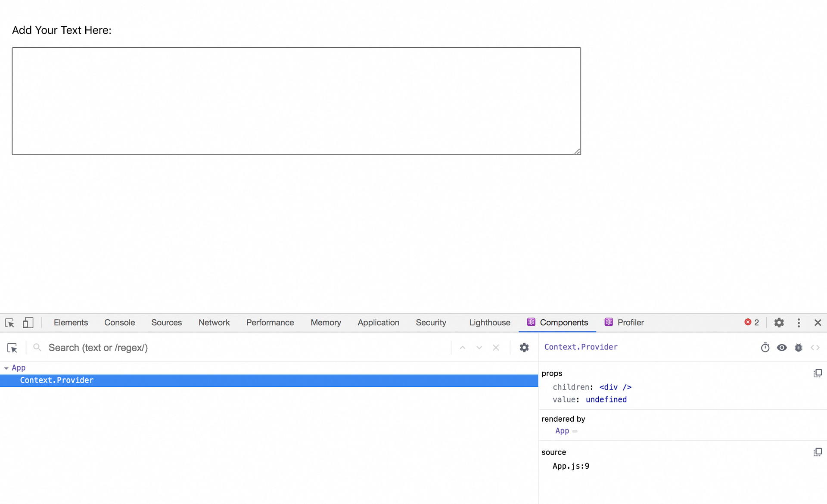827x504 pixels.
Task: Click the App link in rendered by section
Action: (562, 431)
